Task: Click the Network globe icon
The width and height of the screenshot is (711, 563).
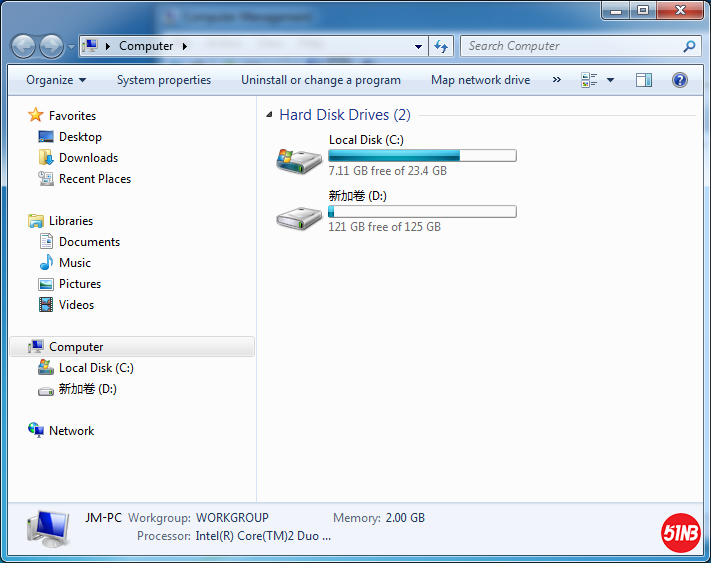Action: pos(36,430)
